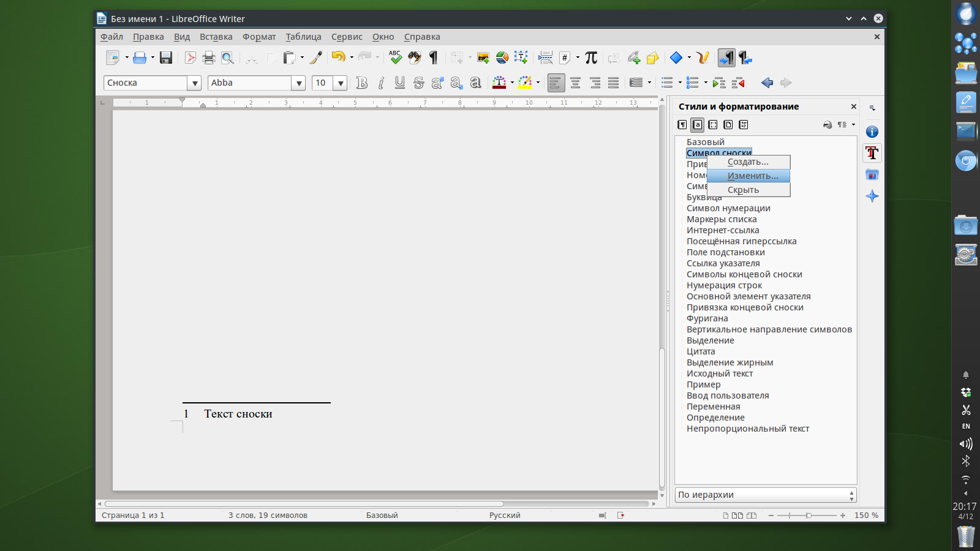The image size is (980, 551).
Task: Click the Print icon in toolbar
Action: tap(209, 58)
